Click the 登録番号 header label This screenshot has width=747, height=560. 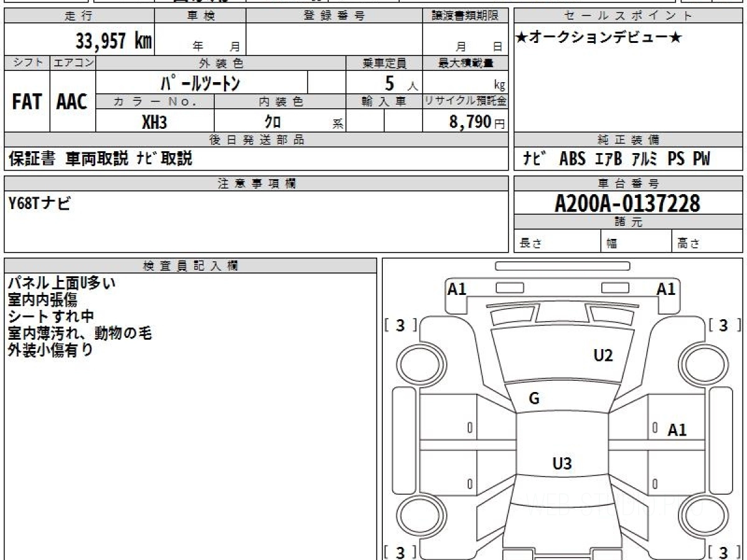334,16
